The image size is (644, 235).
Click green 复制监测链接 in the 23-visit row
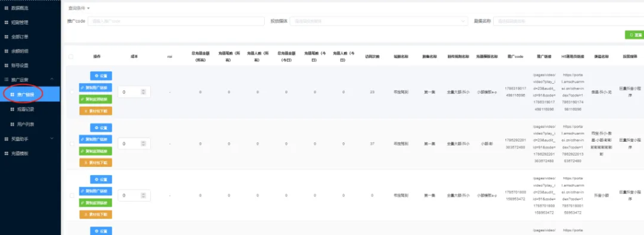click(x=96, y=99)
